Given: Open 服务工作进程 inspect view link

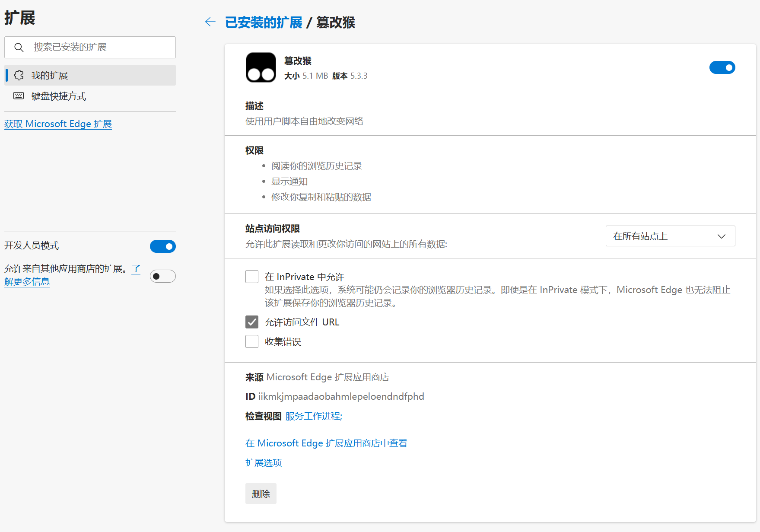Looking at the screenshot, I should [x=314, y=416].
